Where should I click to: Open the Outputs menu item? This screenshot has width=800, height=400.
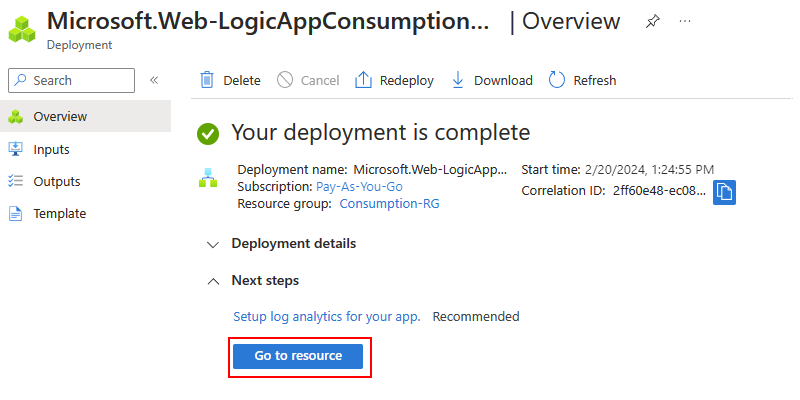click(56, 181)
